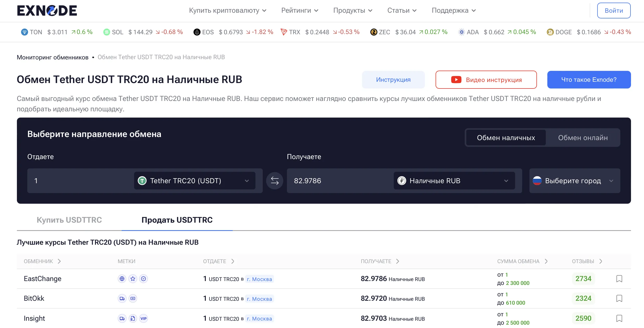The image size is (644, 328).
Task: Open the Выберите город city selector
Action: coord(574,181)
